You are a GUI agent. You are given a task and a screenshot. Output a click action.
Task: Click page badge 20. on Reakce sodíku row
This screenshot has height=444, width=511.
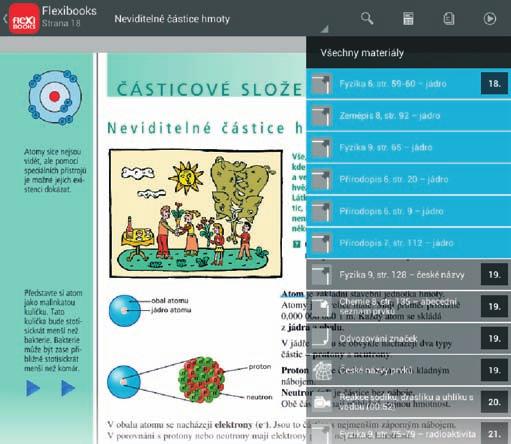pyautogui.click(x=494, y=402)
